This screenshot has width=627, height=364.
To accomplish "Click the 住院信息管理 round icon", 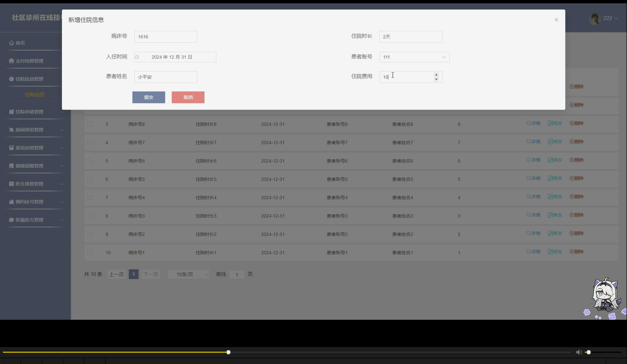I will pos(12,79).
